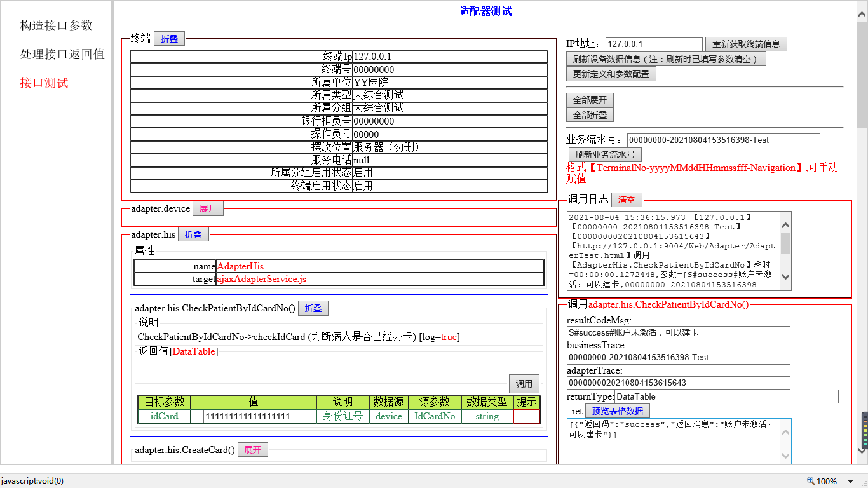Click the target value ajaxAdapterService.js
The width and height of the screenshot is (868, 488).
click(262, 279)
